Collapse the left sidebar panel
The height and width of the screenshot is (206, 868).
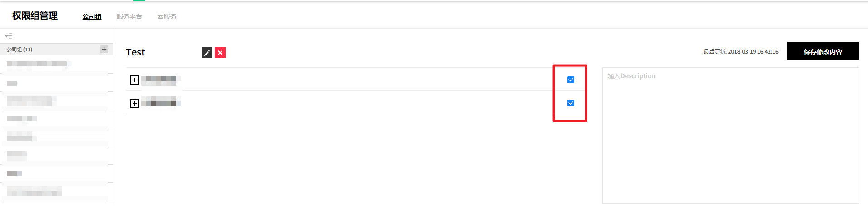pos(9,36)
